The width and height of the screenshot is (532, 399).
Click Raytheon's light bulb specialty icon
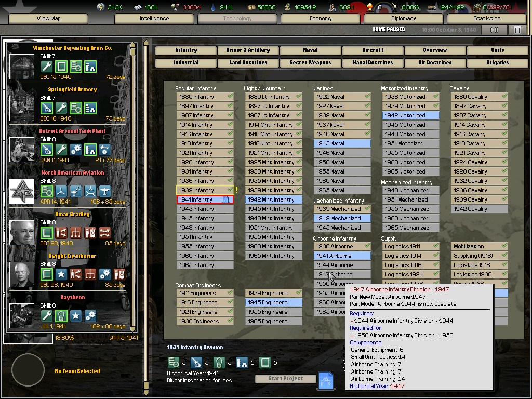pyautogui.click(x=61, y=316)
